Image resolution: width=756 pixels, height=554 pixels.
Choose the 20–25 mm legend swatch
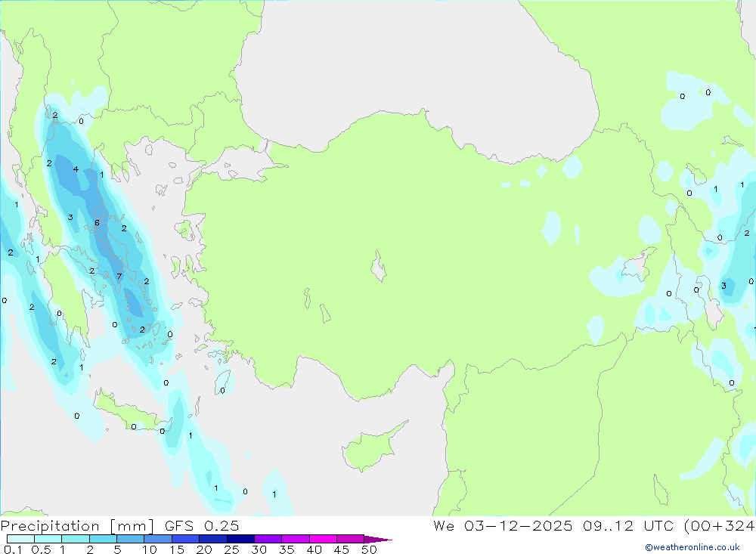(x=213, y=539)
